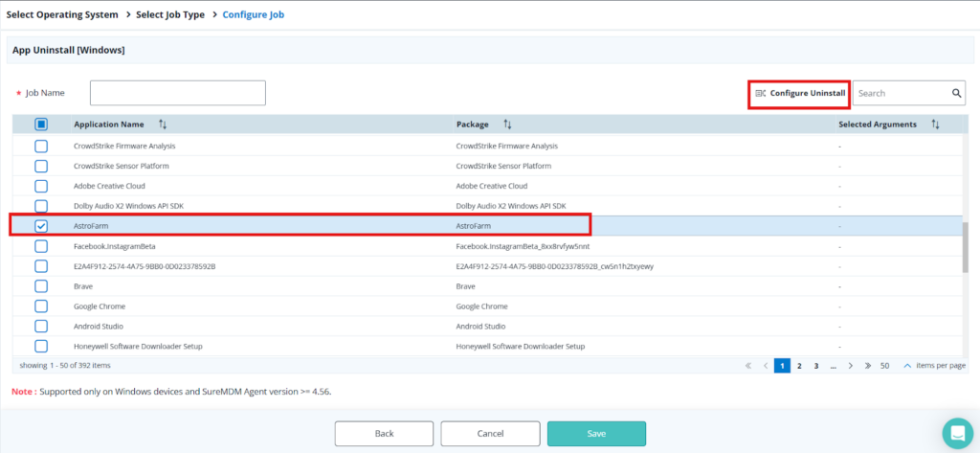The image size is (980, 453).
Task: Click the Configure Uninstall button
Action: (x=799, y=93)
